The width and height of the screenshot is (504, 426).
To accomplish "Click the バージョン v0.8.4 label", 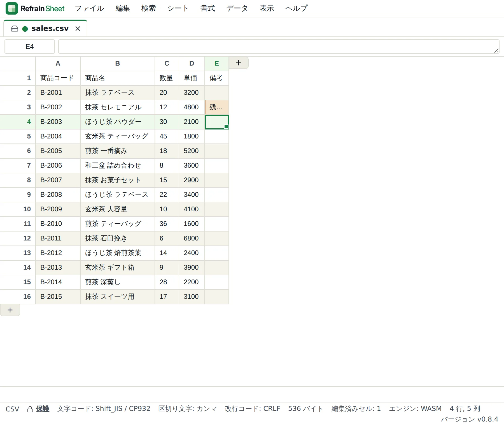I will tap(469, 419).
